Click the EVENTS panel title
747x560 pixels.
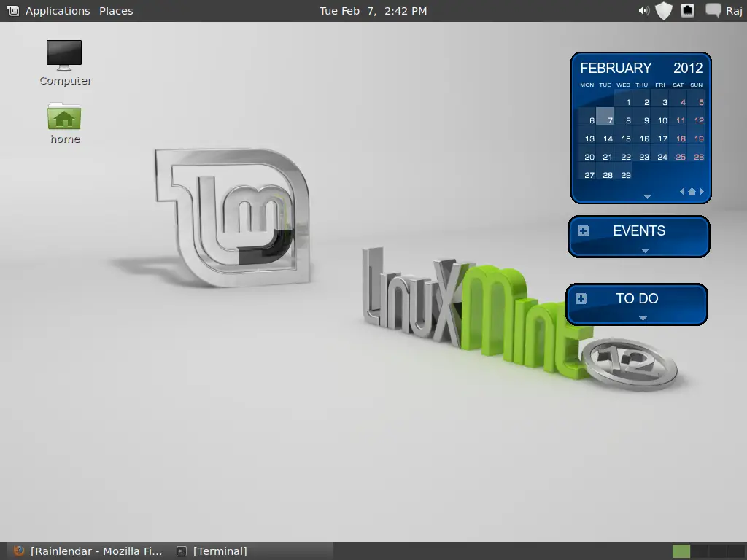coord(639,231)
